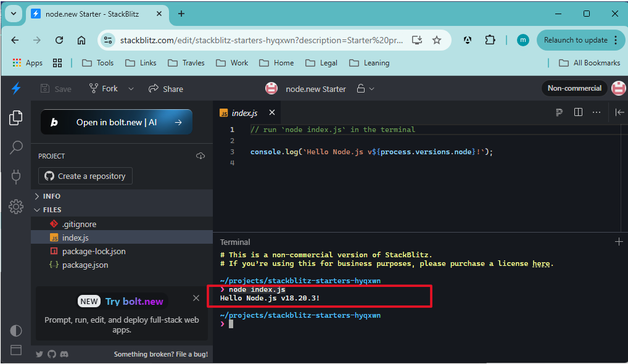Split the editor view
The image size is (628, 364).
coord(578,112)
